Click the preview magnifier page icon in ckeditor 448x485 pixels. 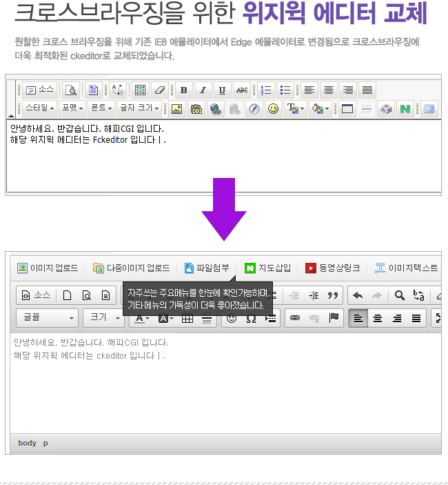(x=87, y=295)
